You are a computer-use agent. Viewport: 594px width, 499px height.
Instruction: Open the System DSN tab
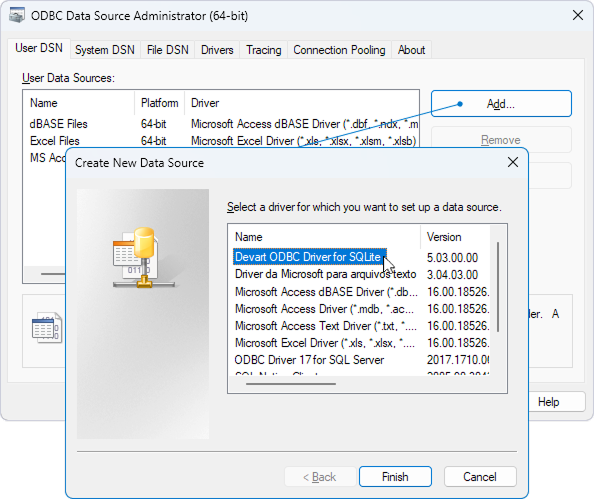tap(105, 50)
